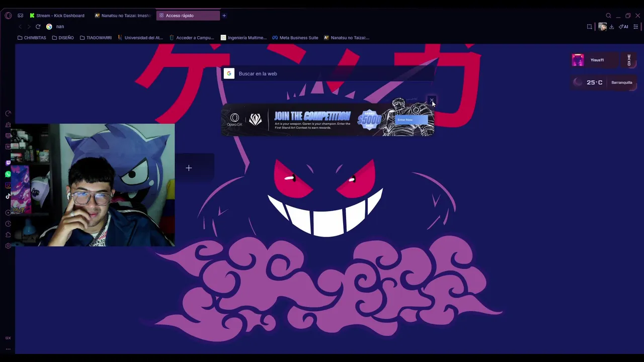Open the CHIMBITAS bookmarks folder
Image resolution: width=644 pixels, height=362 pixels.
pyautogui.click(x=32, y=38)
